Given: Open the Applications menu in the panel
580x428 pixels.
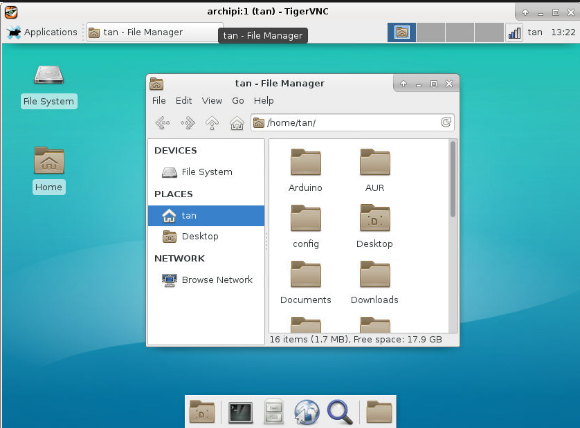Looking at the screenshot, I should click(x=42, y=32).
